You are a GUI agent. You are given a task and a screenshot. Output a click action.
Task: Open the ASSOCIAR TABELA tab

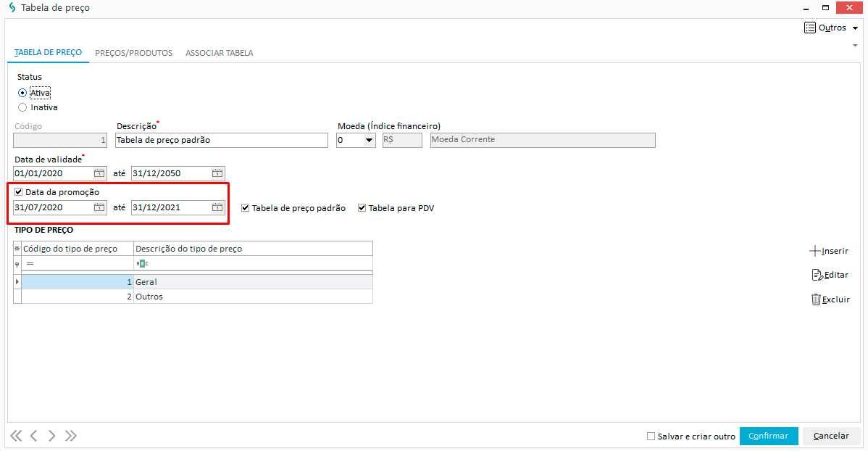[219, 53]
